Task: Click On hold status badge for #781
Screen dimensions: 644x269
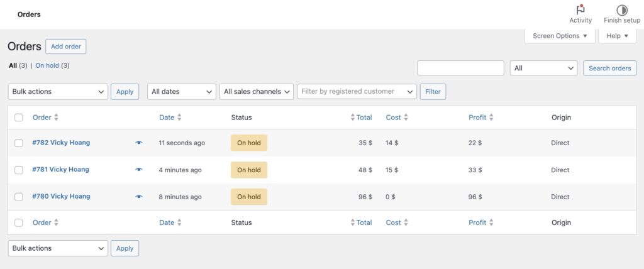Action: coord(249,170)
